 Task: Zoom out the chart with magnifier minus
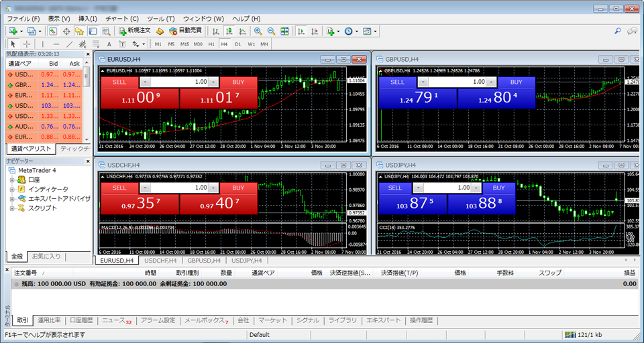[x=271, y=31]
